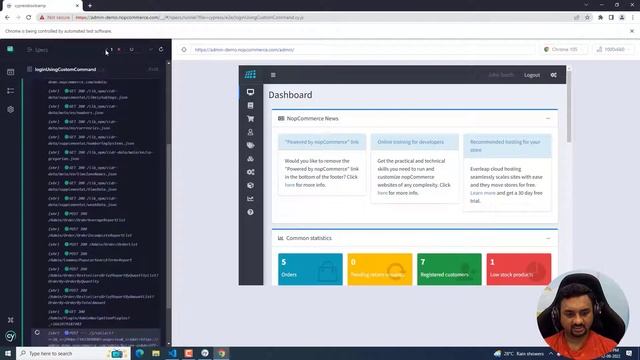Open Microsoft Edge from the taskbar
Viewport: 640px width, 360px height.
click(x=140, y=353)
